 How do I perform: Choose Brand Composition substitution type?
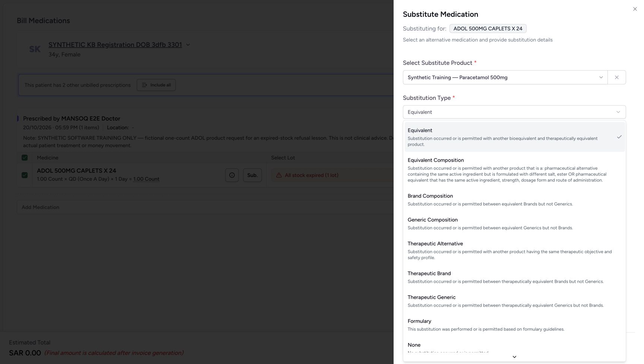[x=514, y=200]
